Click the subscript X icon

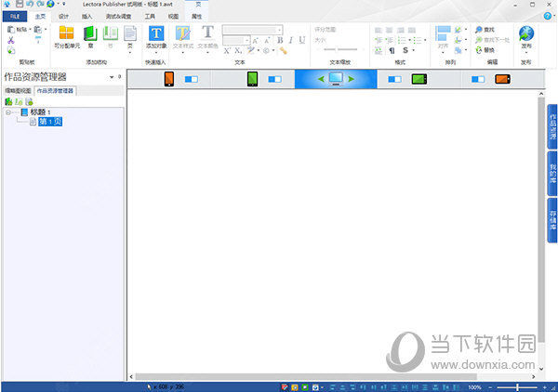(238, 51)
